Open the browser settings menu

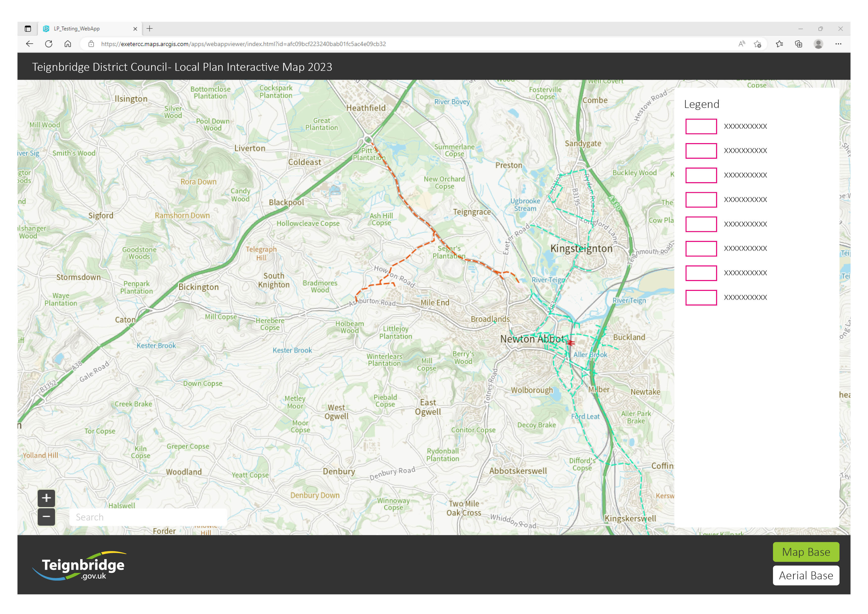[x=839, y=44]
